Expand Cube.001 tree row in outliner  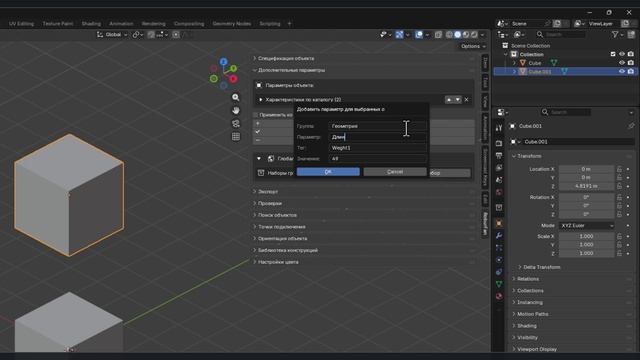[514, 71]
